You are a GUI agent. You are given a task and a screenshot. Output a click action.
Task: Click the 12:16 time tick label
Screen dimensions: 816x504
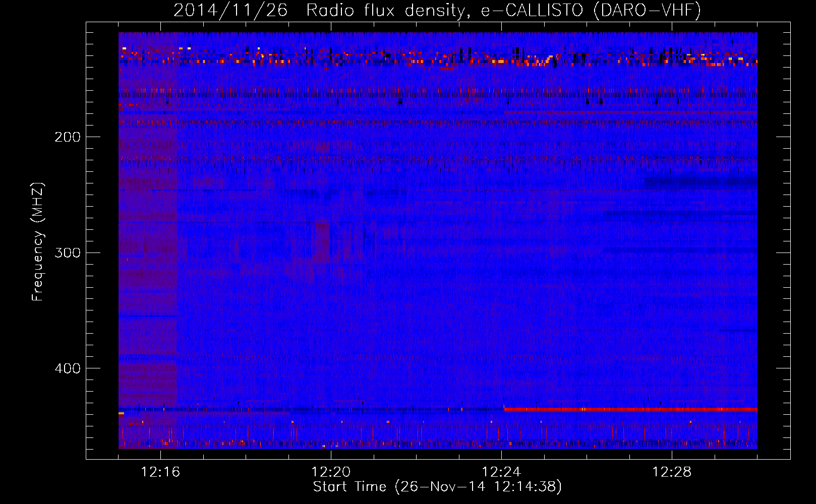pos(160,472)
